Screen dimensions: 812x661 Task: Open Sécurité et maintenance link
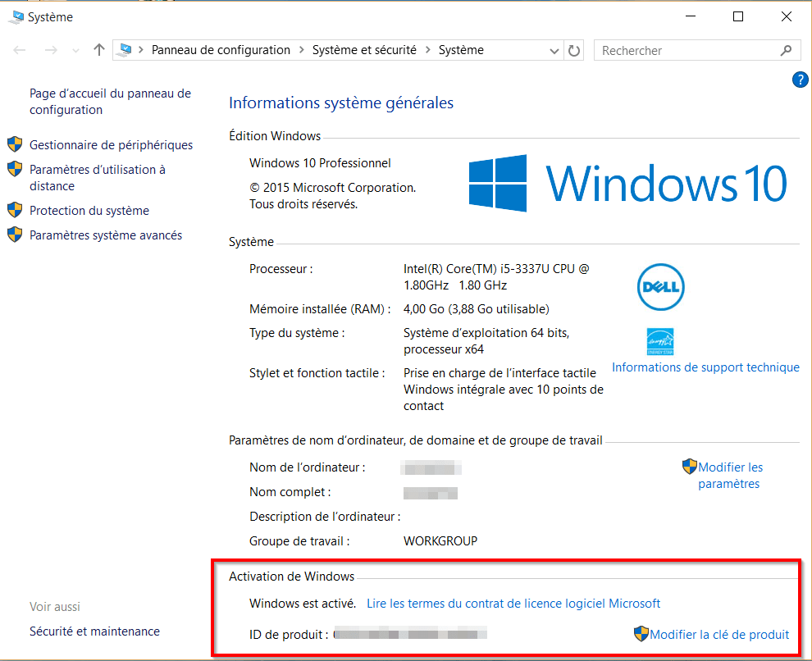(x=94, y=631)
